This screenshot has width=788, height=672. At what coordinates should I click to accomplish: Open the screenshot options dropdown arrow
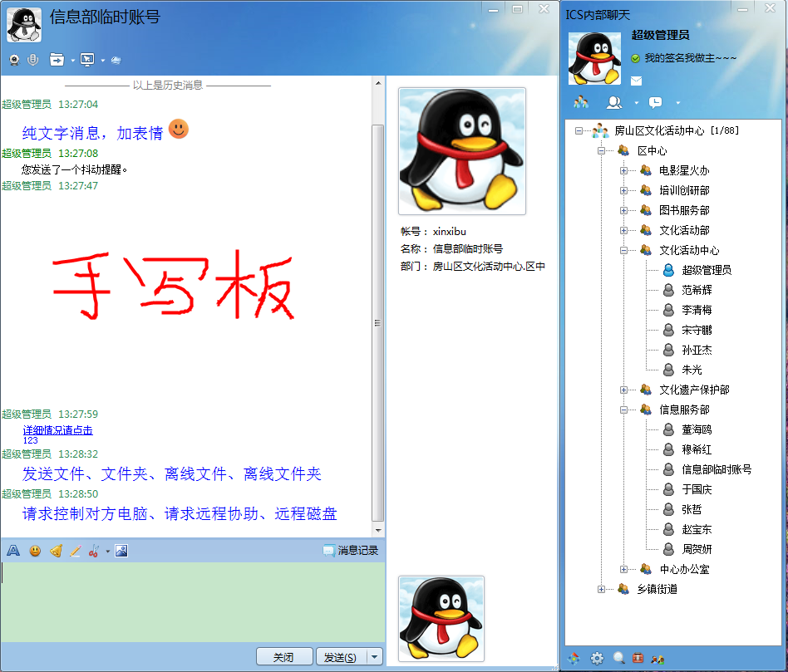[107, 552]
